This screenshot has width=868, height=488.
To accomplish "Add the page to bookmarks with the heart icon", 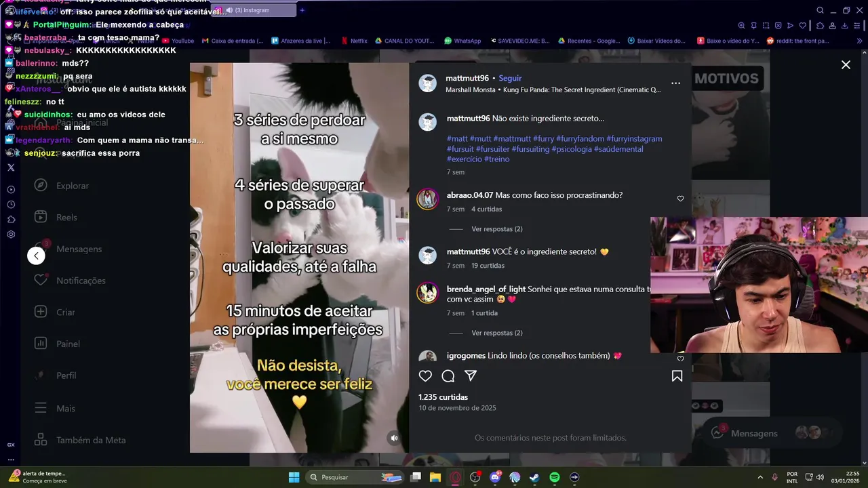I will coord(803,26).
